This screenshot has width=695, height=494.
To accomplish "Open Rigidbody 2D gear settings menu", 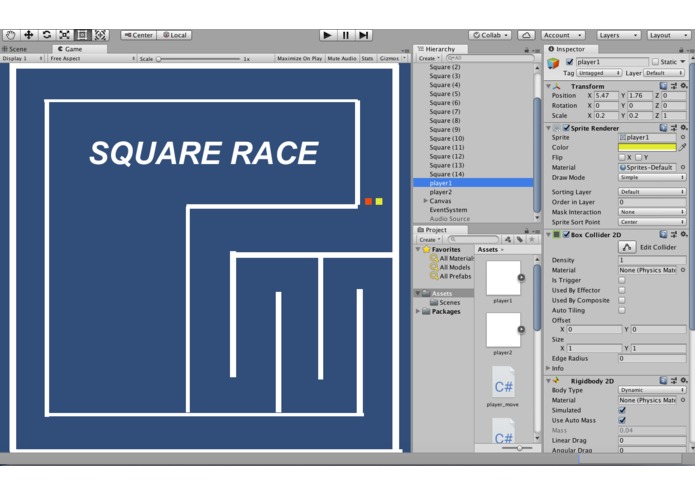I will tap(684, 381).
